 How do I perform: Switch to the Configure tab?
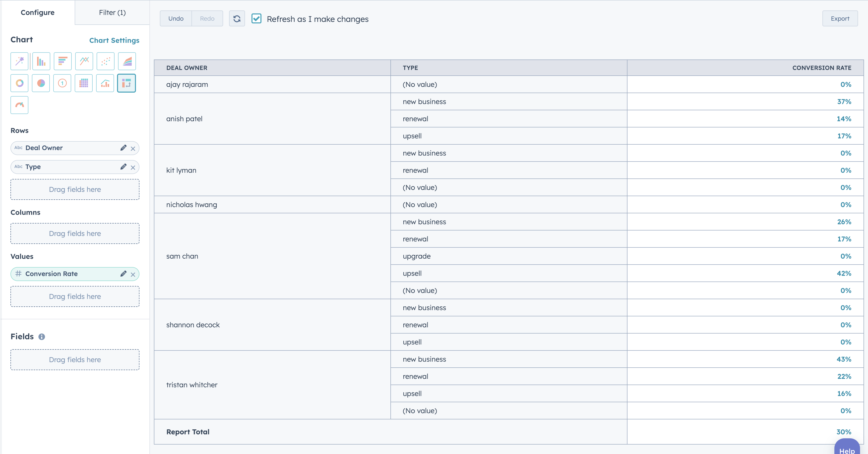(38, 12)
